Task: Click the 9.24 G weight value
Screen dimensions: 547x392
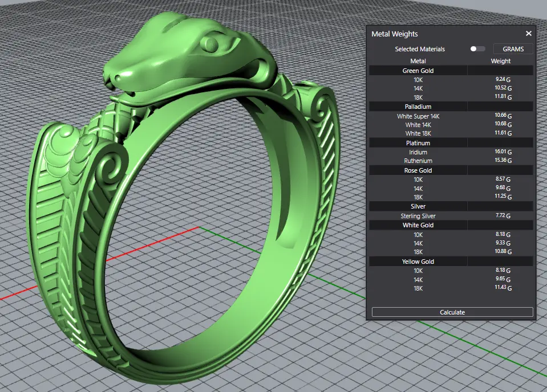Action: tap(503, 79)
